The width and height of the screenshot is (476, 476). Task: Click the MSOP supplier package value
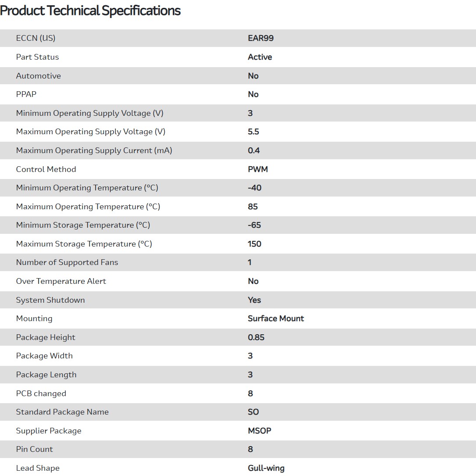[259, 431]
